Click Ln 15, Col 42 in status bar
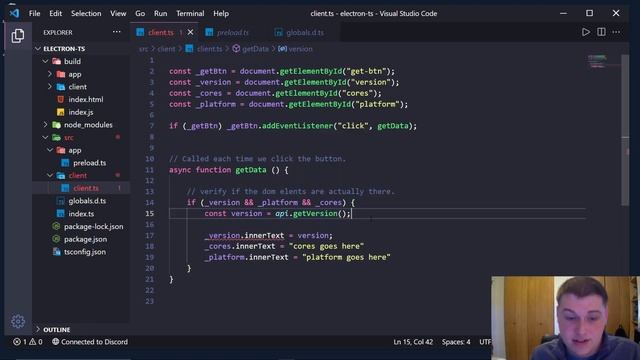The width and height of the screenshot is (640, 360). click(x=413, y=342)
